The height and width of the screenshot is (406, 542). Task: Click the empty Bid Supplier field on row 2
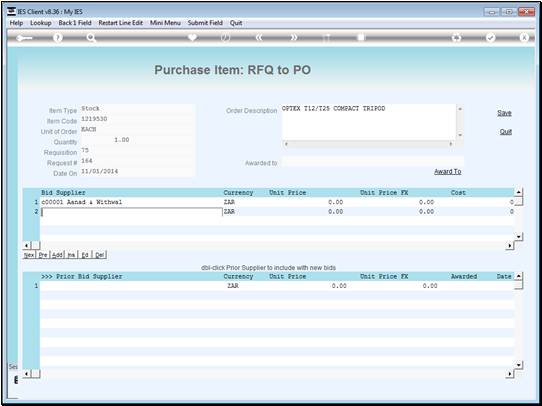[x=131, y=212]
